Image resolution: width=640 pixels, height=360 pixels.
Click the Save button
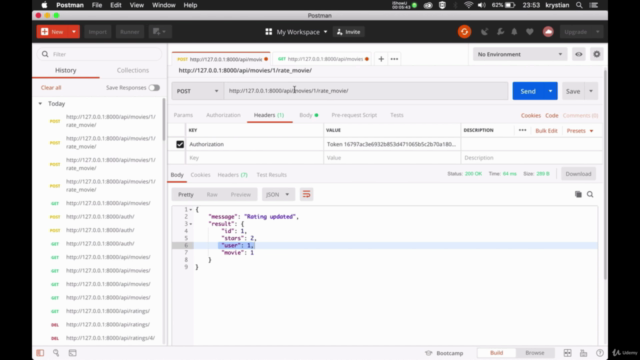[573, 91]
